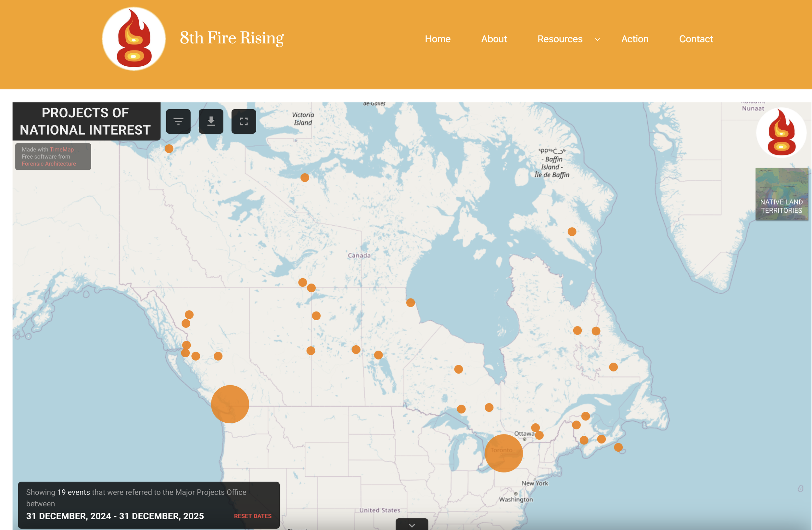Open the Home page
812x530 pixels.
[438, 39]
